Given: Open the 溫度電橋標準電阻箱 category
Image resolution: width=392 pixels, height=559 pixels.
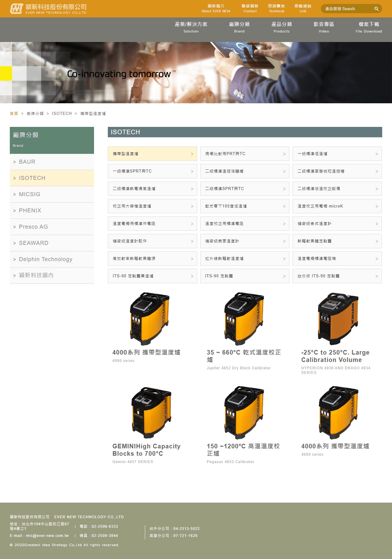Looking at the screenshot, I should point(337,259).
